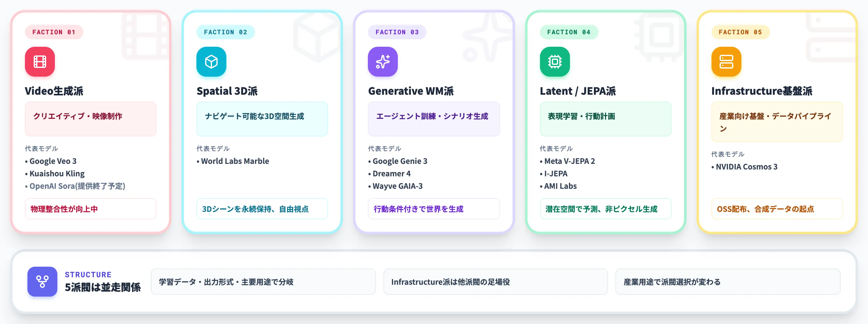The width and height of the screenshot is (868, 324).
Task: Click the NVIDIA Cosmos 3 item
Action: click(744, 167)
